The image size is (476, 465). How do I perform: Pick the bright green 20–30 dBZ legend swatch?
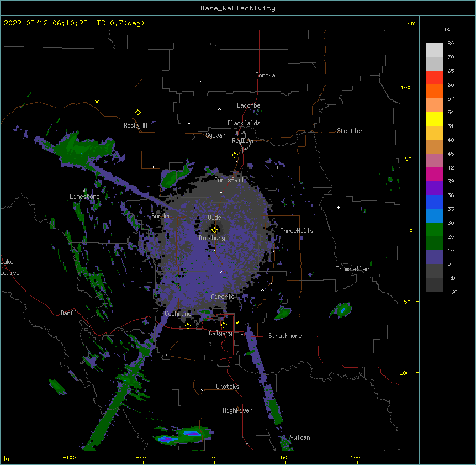click(x=434, y=230)
